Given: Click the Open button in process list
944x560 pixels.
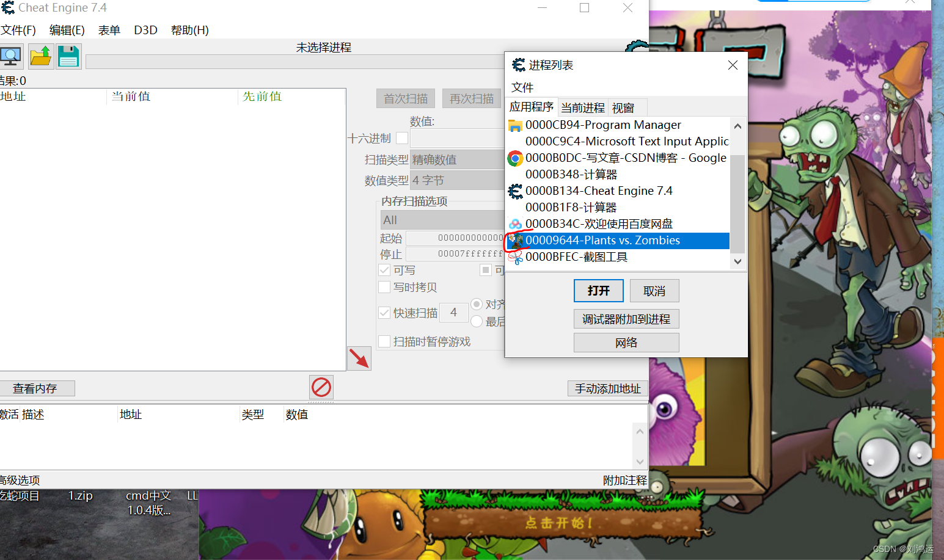Looking at the screenshot, I should point(599,291).
